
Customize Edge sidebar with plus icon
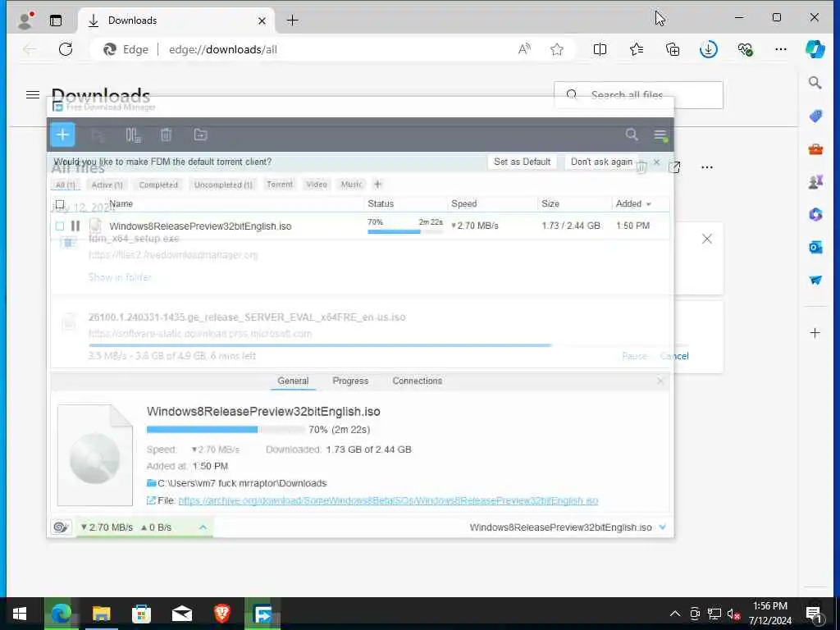point(815,333)
